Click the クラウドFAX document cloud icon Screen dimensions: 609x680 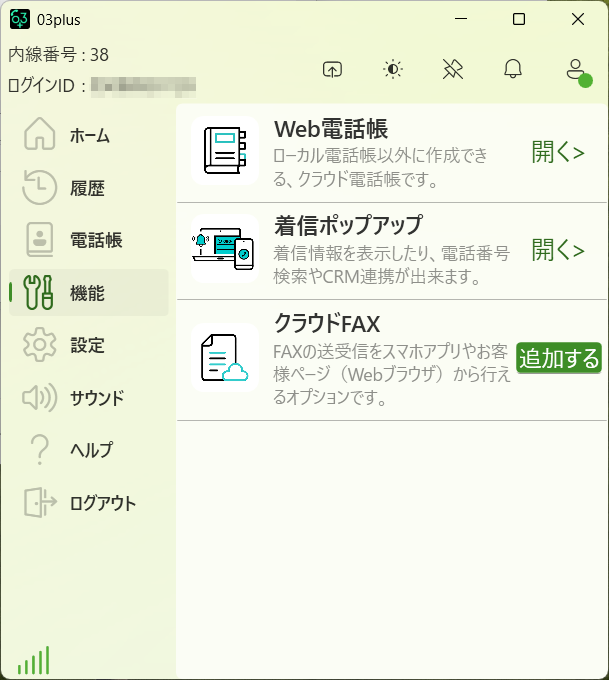tap(224, 357)
